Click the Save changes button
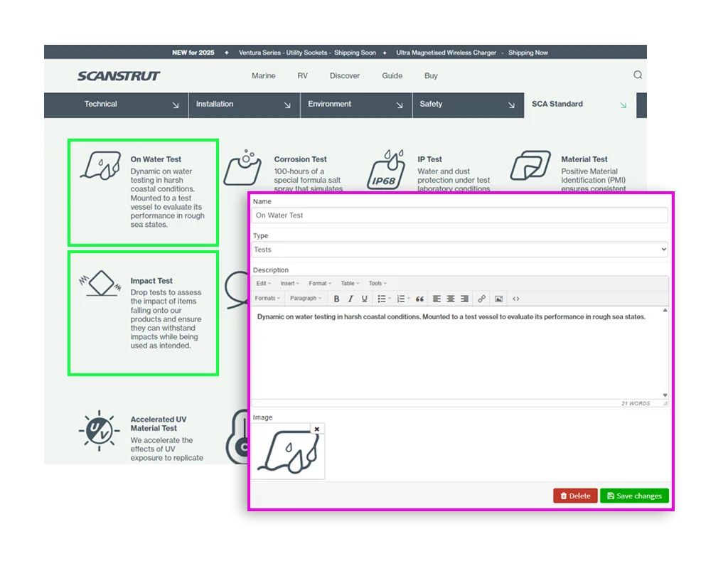This screenshot has height=566, width=728. (x=634, y=496)
